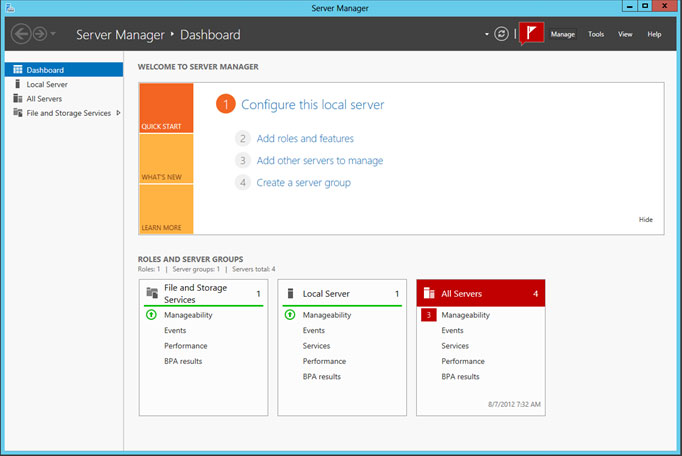The image size is (682, 456).
Task: Click the orange step 1 circle
Action: pyautogui.click(x=225, y=104)
